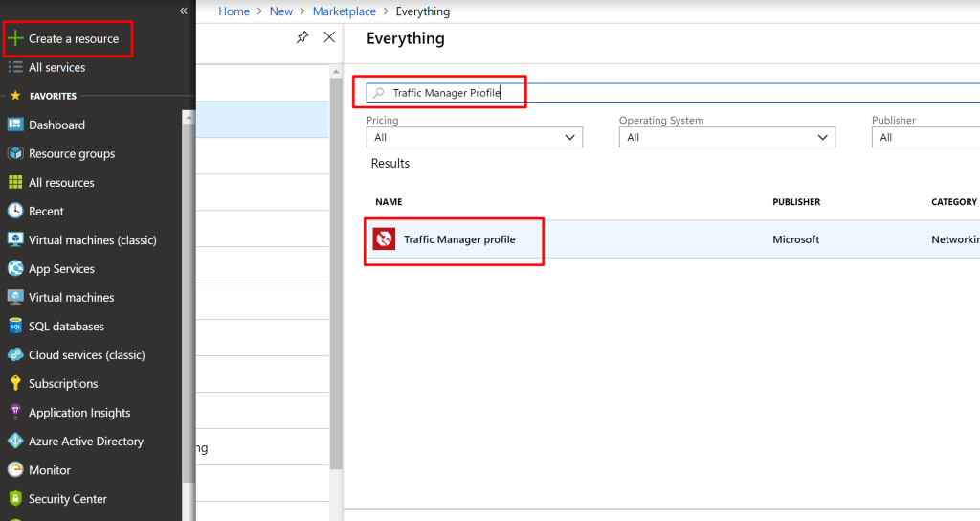
Task: Go to Home in breadcrumb
Action: point(234,11)
